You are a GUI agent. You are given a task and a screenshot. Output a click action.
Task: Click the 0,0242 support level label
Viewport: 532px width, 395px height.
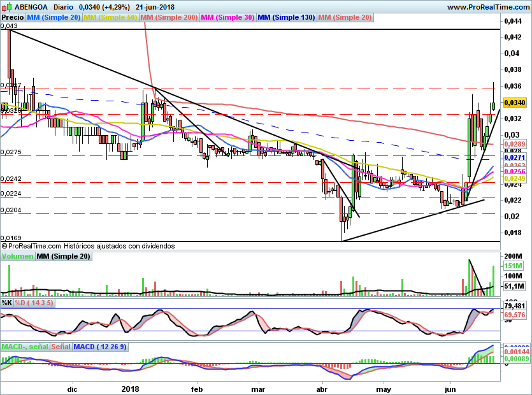point(11,178)
